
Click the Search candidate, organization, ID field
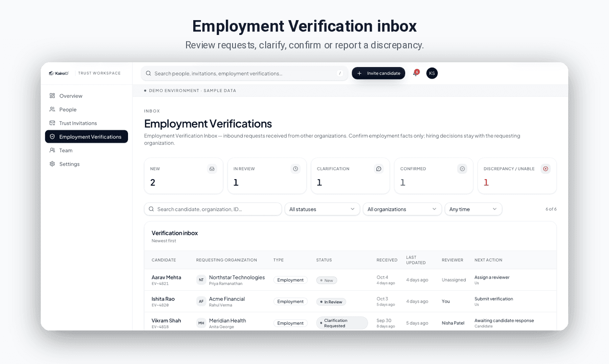coord(213,209)
